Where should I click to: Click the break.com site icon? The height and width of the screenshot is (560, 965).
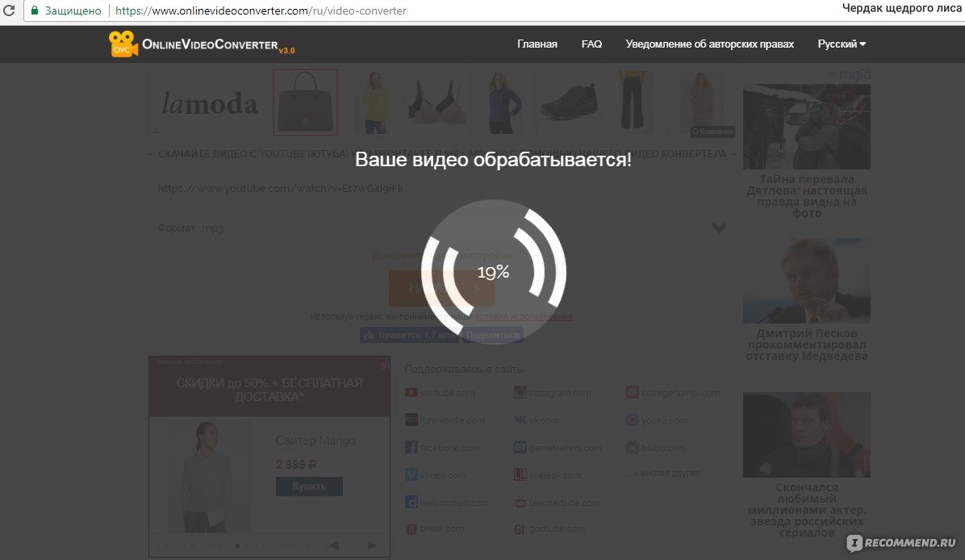click(411, 529)
